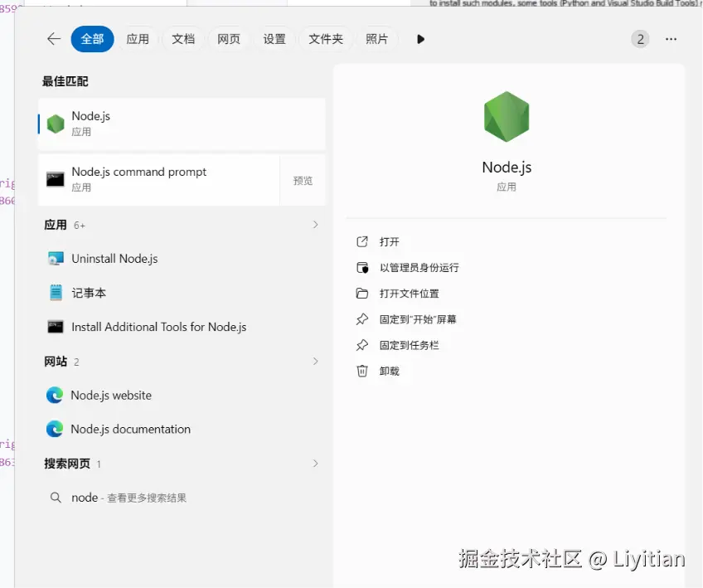Select the 全部 filter tab
Viewport: 703px width, 588px height.
[x=92, y=39]
